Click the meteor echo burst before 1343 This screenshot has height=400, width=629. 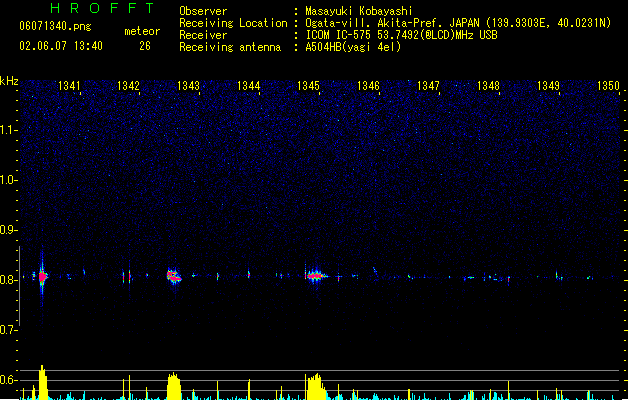click(174, 276)
